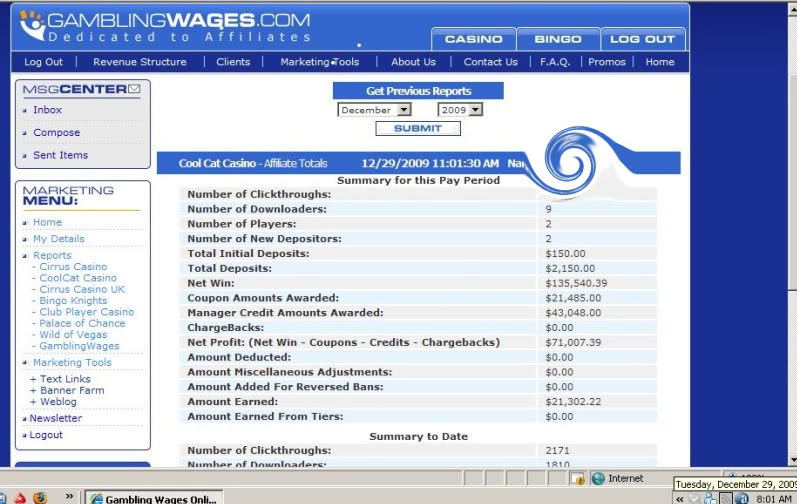The image size is (797, 504).
Task: Open the Bingo Knights report
Action: click(x=73, y=300)
